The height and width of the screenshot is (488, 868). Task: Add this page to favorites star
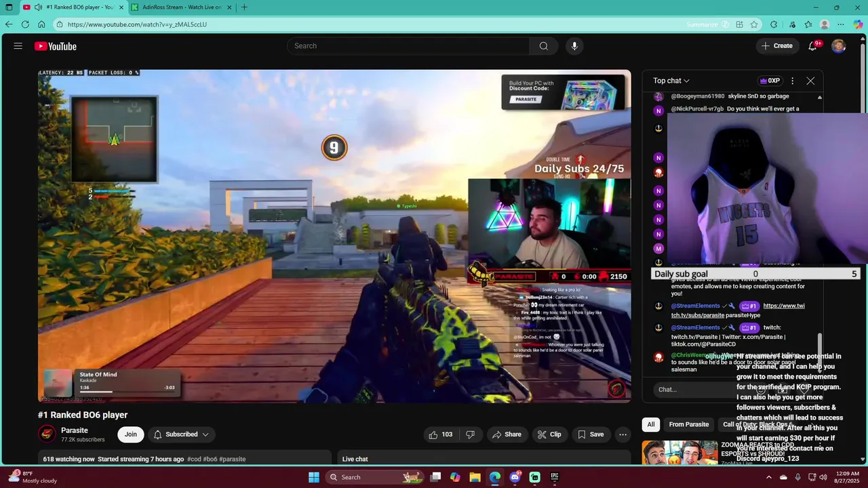coord(754,24)
